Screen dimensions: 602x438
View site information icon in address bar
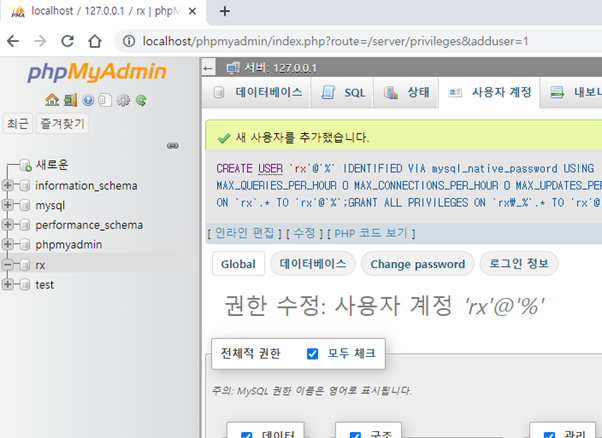(129, 41)
